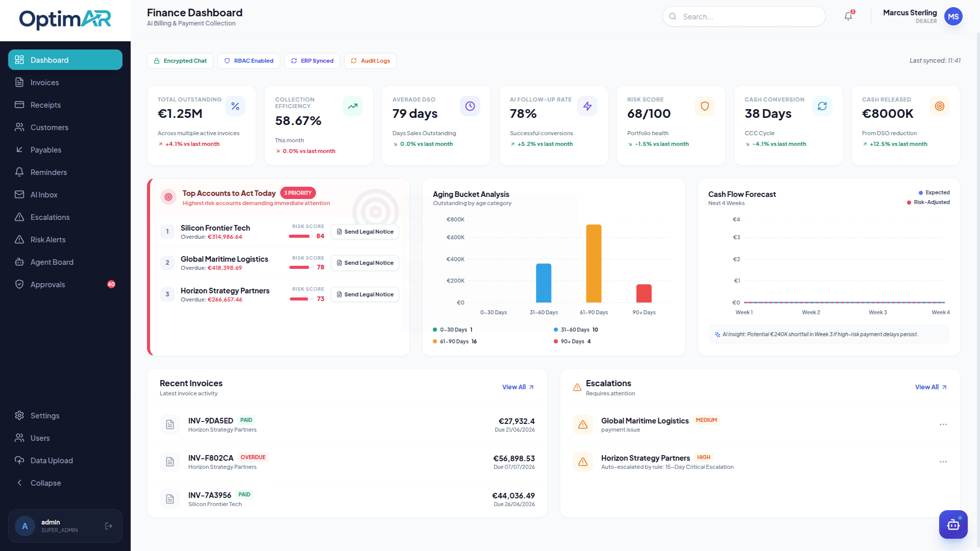Click the document icon for INV-7A3956
The image size is (980, 551).
pos(170,499)
